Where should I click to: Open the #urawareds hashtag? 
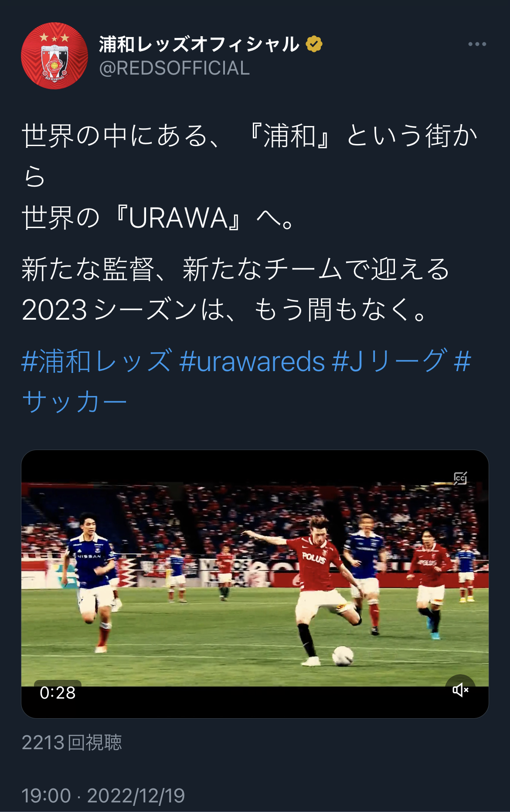coord(252,361)
